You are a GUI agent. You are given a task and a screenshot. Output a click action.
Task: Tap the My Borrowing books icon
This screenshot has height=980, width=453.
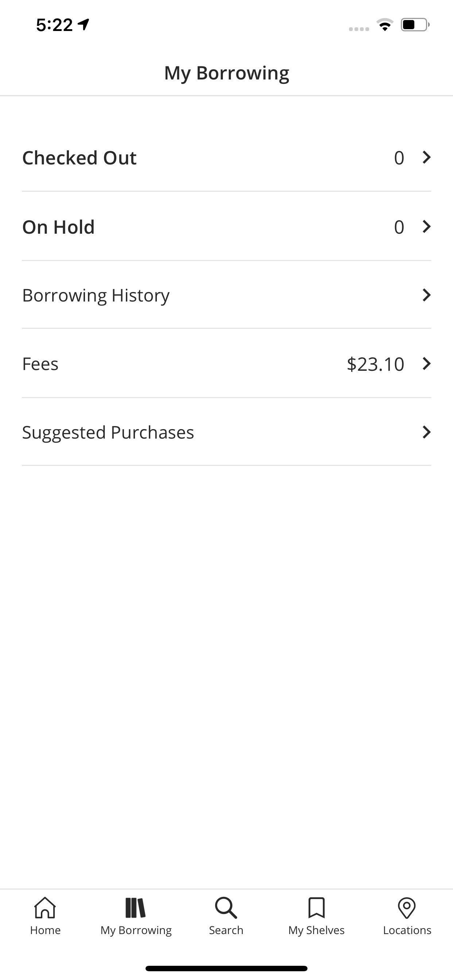[136, 908]
